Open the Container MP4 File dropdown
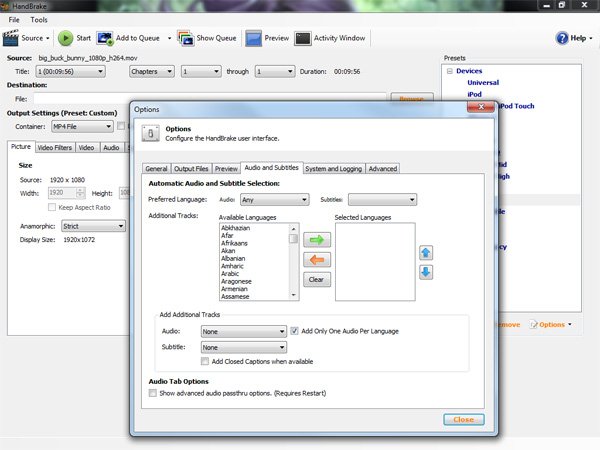The width and height of the screenshot is (600, 450). [x=82, y=127]
